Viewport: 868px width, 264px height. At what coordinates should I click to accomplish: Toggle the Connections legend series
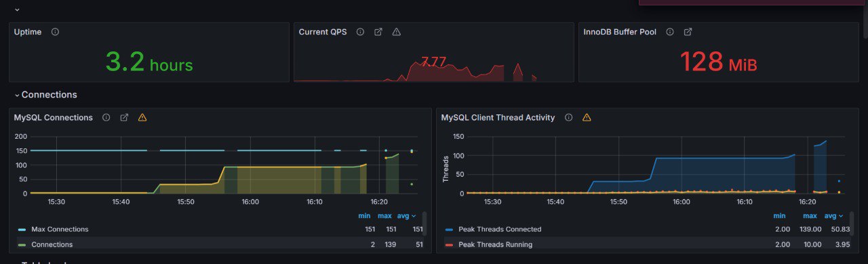tap(52, 244)
